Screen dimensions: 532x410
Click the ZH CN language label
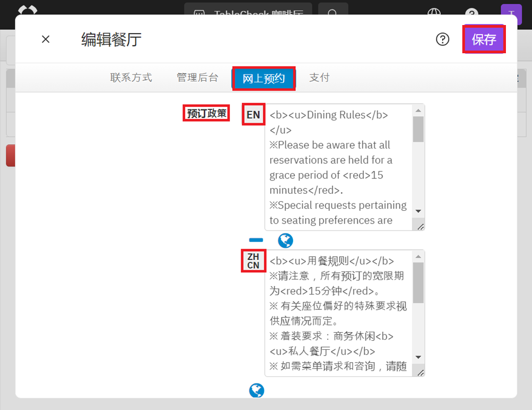pos(253,261)
